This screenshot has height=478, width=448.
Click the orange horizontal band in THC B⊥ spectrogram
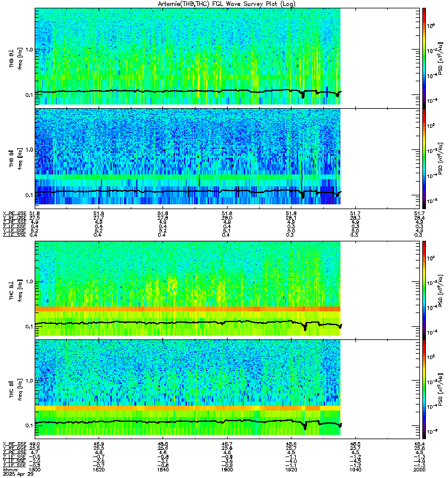coord(188,309)
